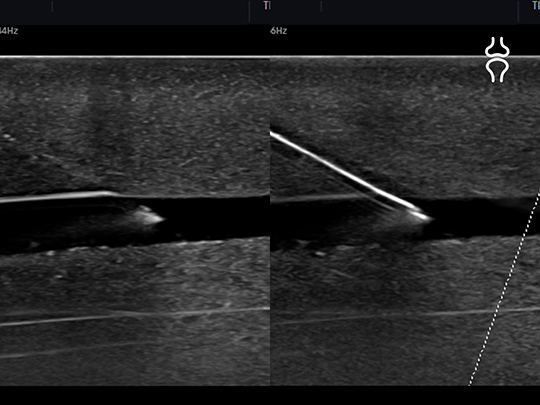
Task: Click the TI indicator above the left image
Action: (267, 6)
